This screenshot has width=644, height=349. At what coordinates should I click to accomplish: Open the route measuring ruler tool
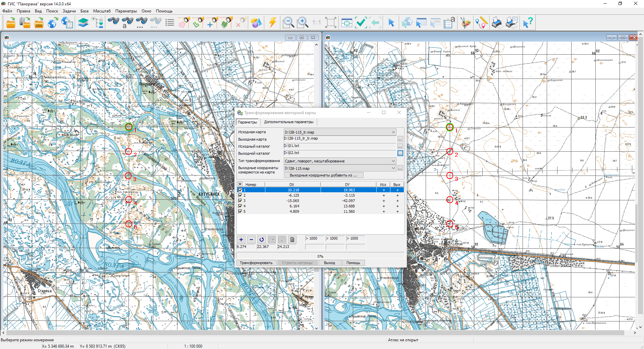tap(481, 23)
